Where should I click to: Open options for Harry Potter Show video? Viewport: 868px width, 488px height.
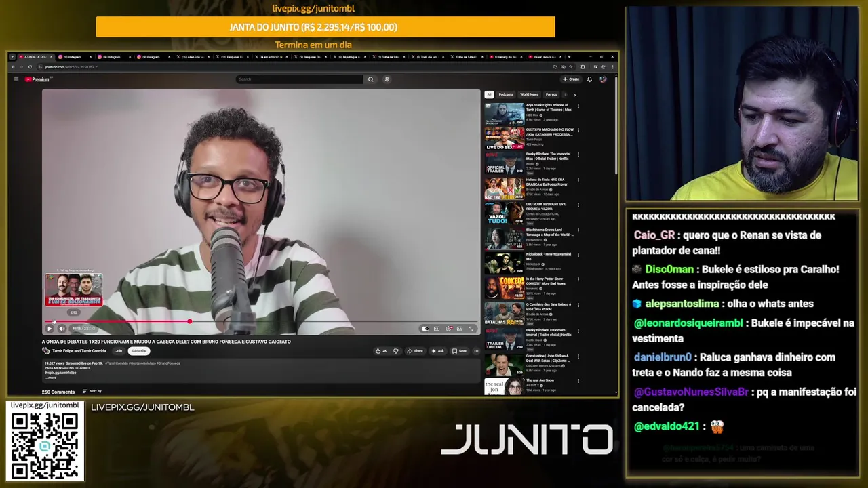tap(578, 281)
